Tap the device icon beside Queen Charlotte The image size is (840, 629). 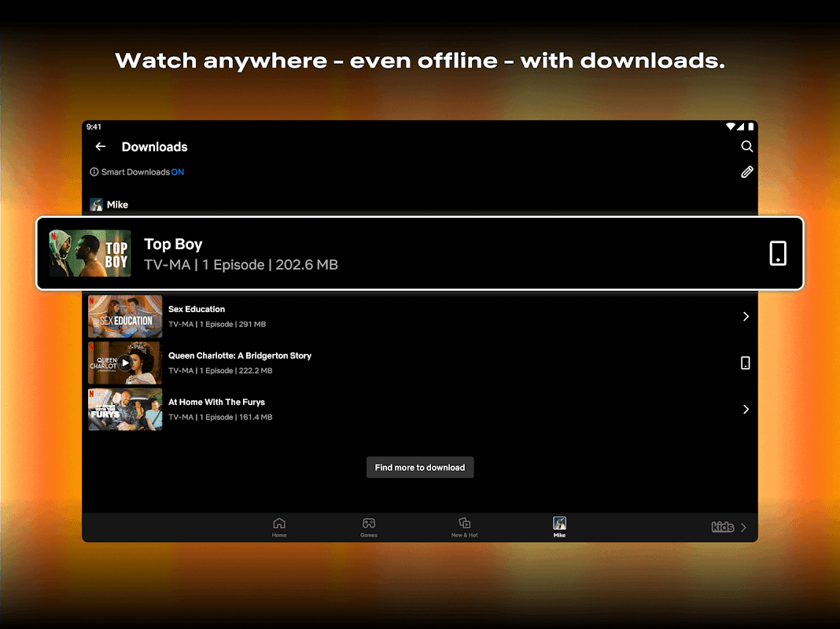click(745, 362)
